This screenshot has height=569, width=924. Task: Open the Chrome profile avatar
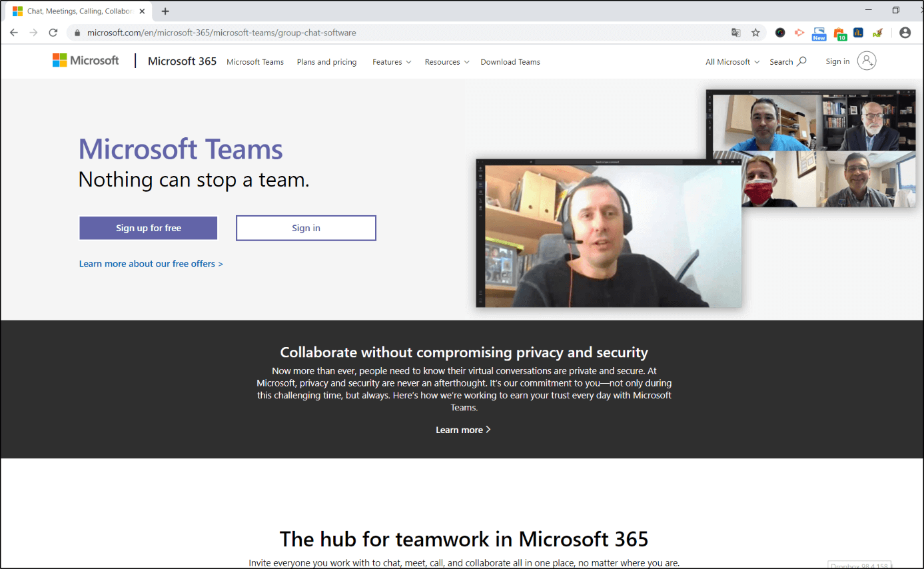tap(905, 33)
